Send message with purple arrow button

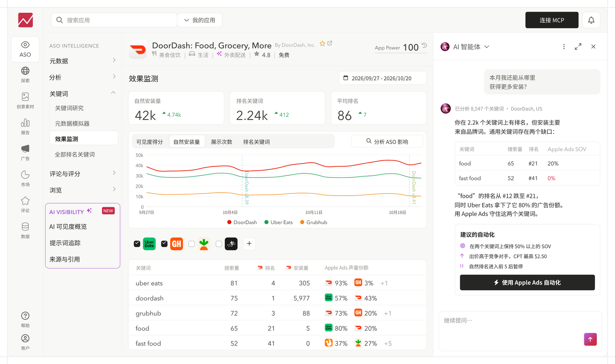(x=590, y=339)
